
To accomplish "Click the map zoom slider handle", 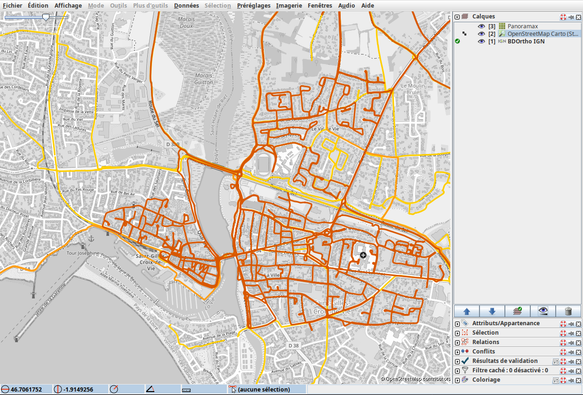I will (46, 17).
